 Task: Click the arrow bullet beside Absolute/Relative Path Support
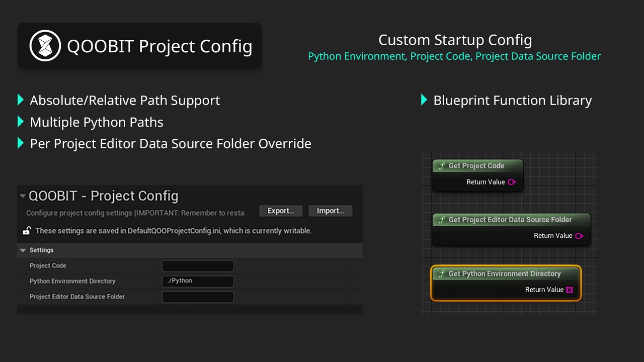click(21, 100)
